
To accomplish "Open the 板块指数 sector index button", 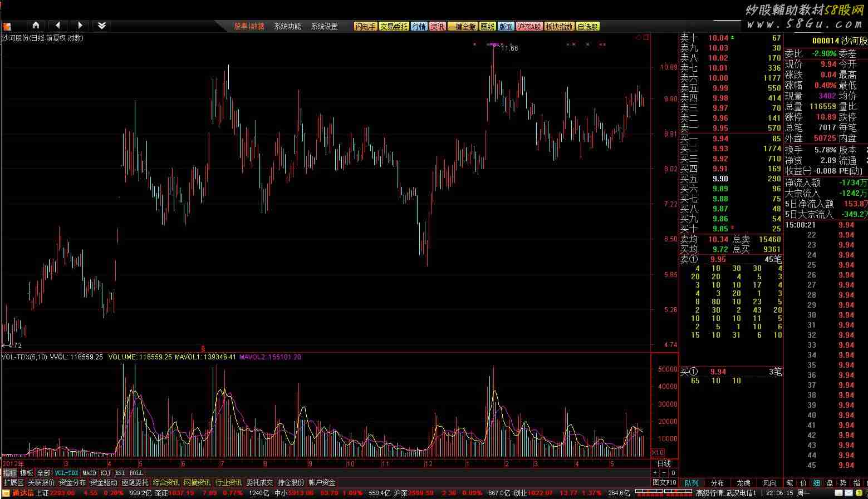I will pos(559,26).
